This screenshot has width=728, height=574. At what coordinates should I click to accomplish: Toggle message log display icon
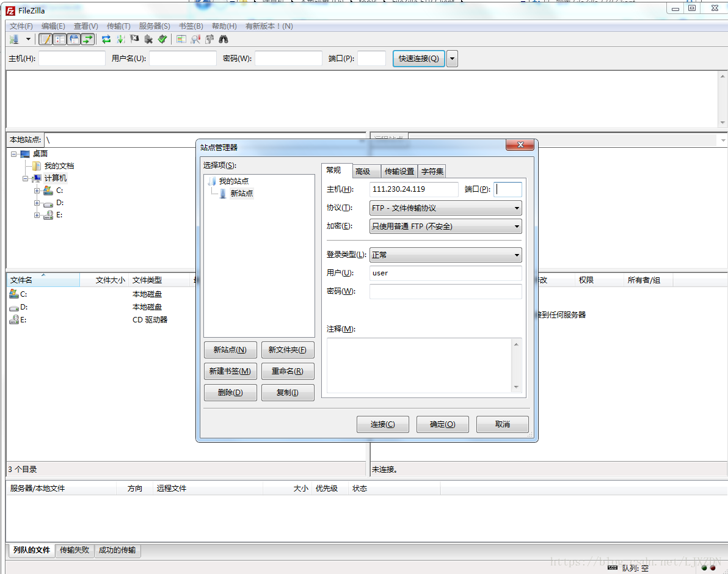coord(45,40)
